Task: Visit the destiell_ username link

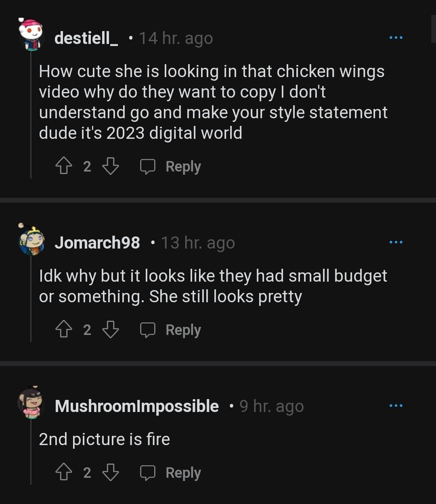Action: pyautogui.click(x=86, y=38)
